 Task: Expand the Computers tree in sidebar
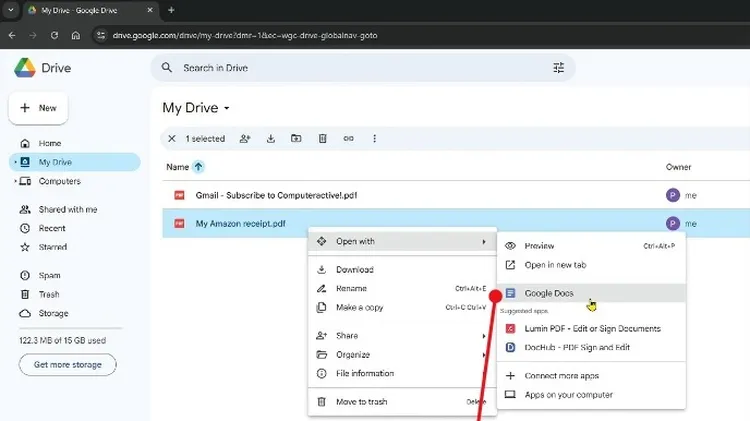[15, 182]
